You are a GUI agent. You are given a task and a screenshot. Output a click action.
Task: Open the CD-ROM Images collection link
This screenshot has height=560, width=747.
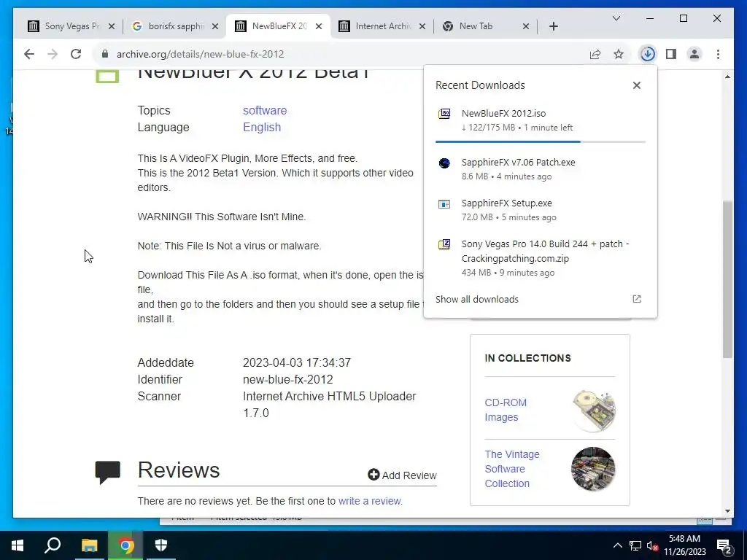tap(506, 410)
